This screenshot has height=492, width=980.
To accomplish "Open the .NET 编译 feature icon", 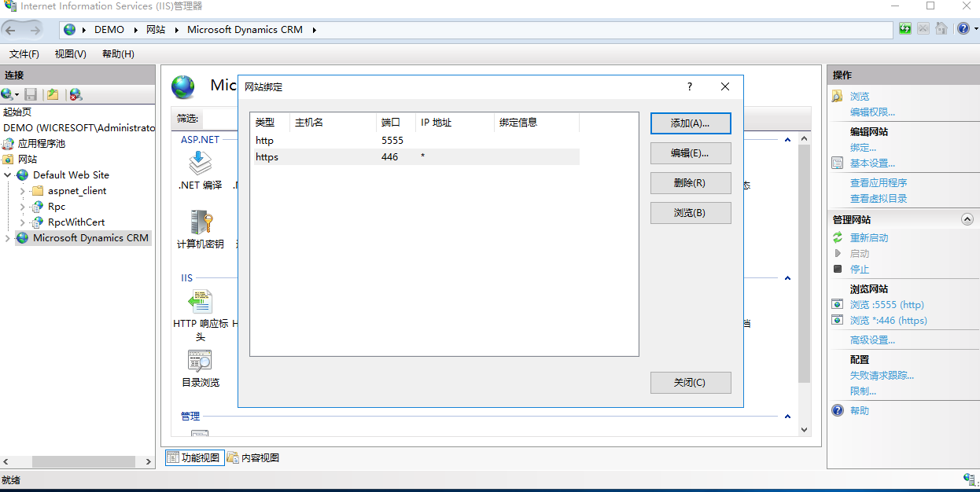I will [200, 163].
